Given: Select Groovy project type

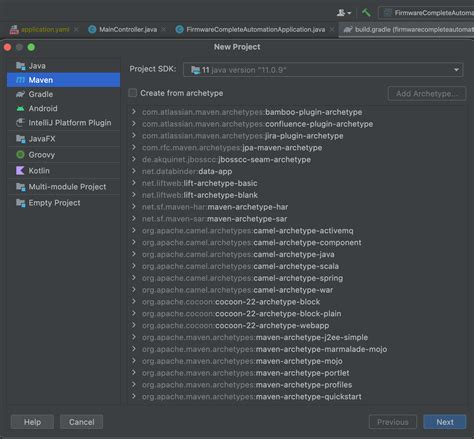Looking at the screenshot, I should point(63,155).
